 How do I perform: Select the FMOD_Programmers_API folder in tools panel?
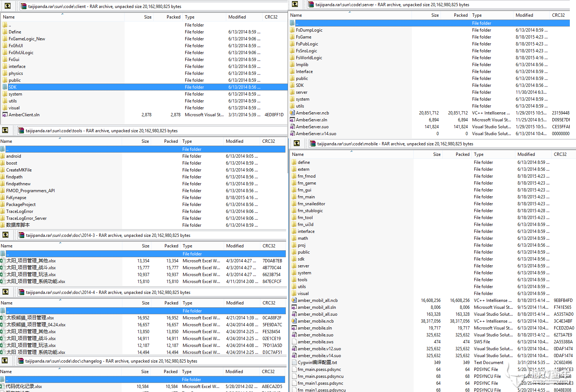(x=30, y=191)
